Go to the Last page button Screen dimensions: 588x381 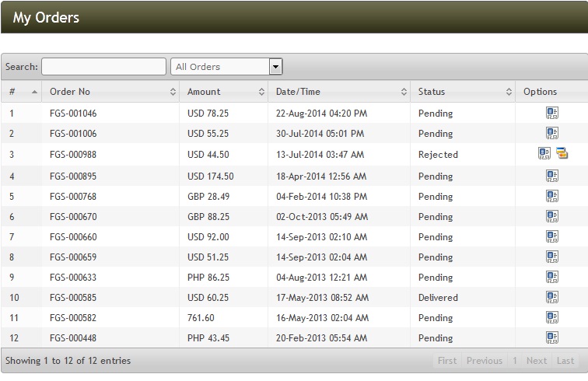565,361
